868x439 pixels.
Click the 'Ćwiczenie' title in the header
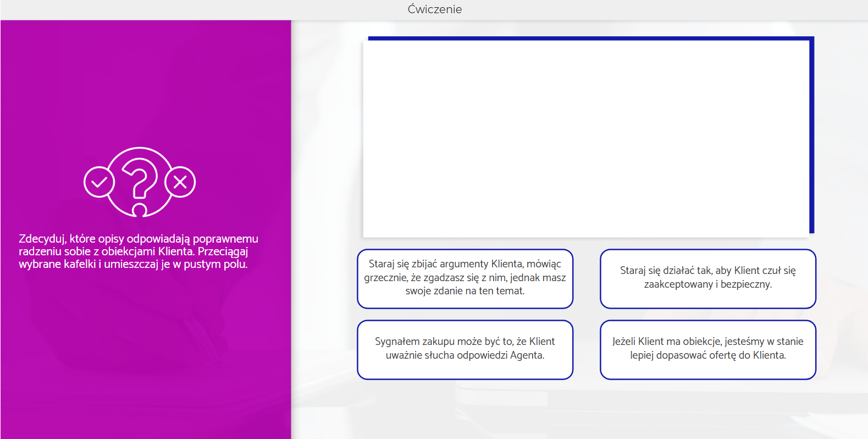[434, 9]
